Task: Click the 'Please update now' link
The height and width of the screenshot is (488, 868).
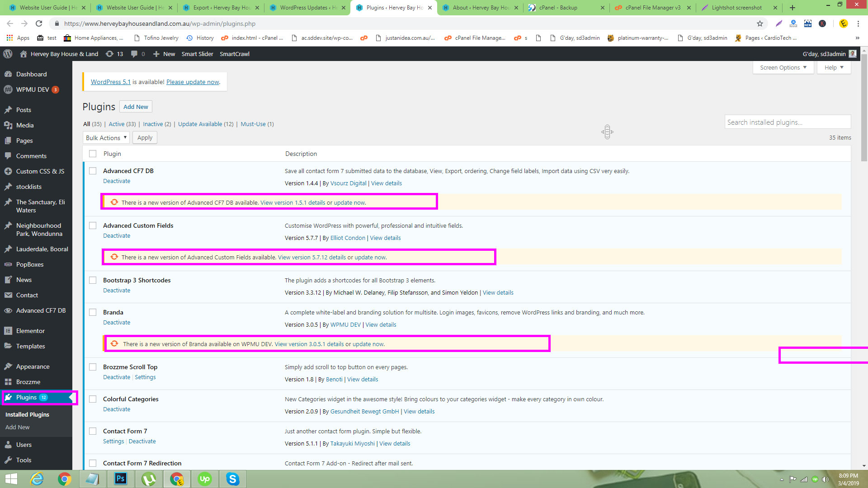Action: point(193,82)
